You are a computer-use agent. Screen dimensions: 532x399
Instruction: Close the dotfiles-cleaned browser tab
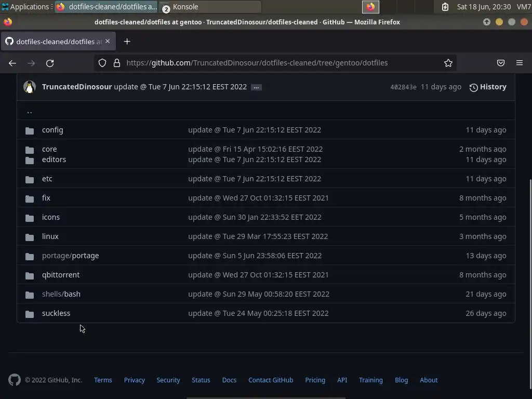[x=108, y=41]
